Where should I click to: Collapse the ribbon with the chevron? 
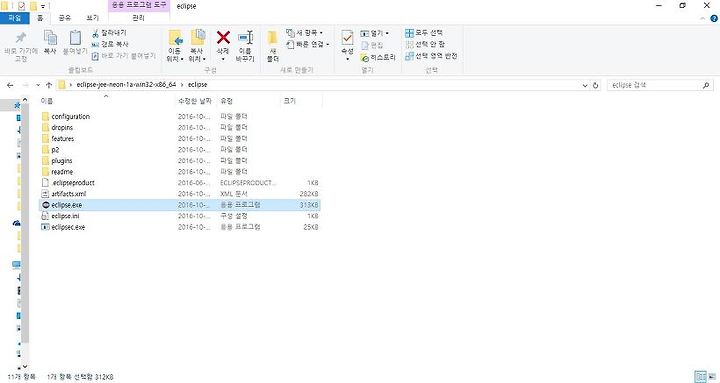pos(703,19)
